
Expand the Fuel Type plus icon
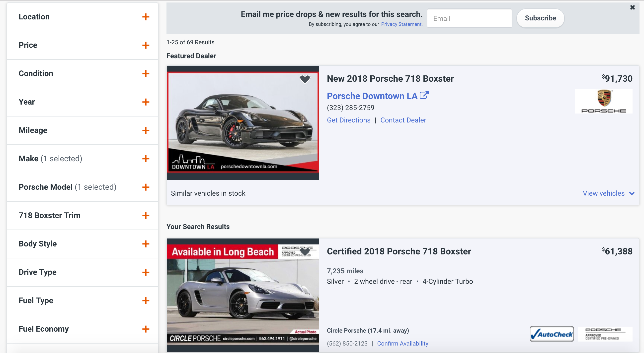(146, 300)
